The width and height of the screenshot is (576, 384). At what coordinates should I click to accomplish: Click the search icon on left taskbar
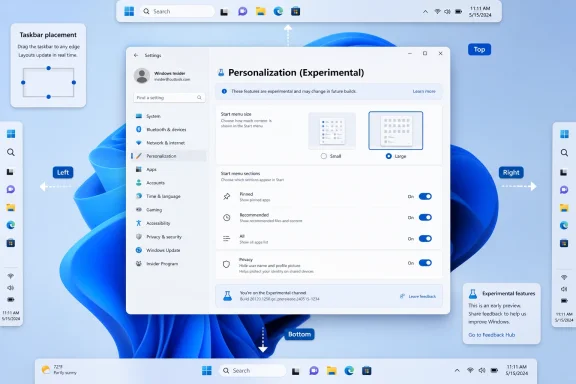point(11,152)
